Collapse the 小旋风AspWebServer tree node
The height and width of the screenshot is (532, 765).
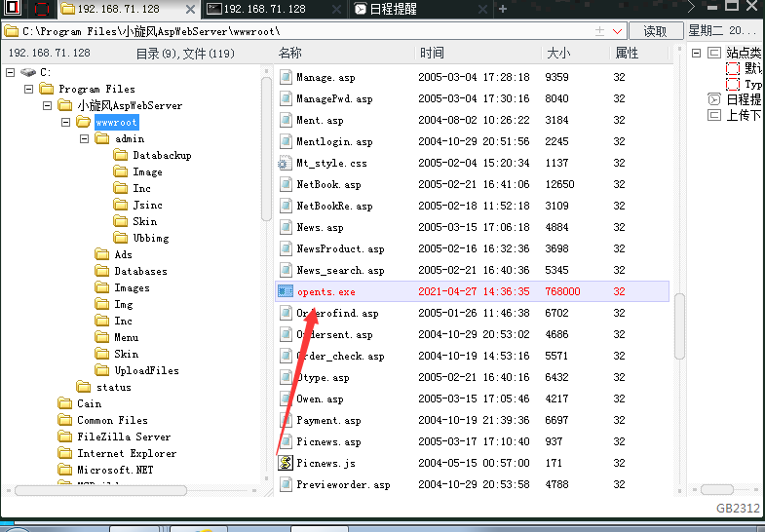point(47,105)
